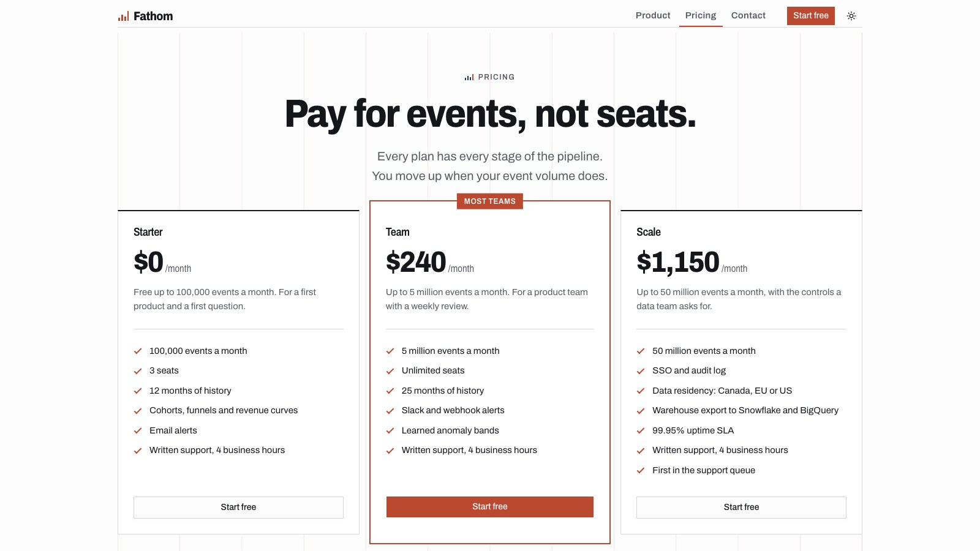Click checkmark beside First in the support queue
Viewport: 980px width, 551px height.
pos(641,471)
